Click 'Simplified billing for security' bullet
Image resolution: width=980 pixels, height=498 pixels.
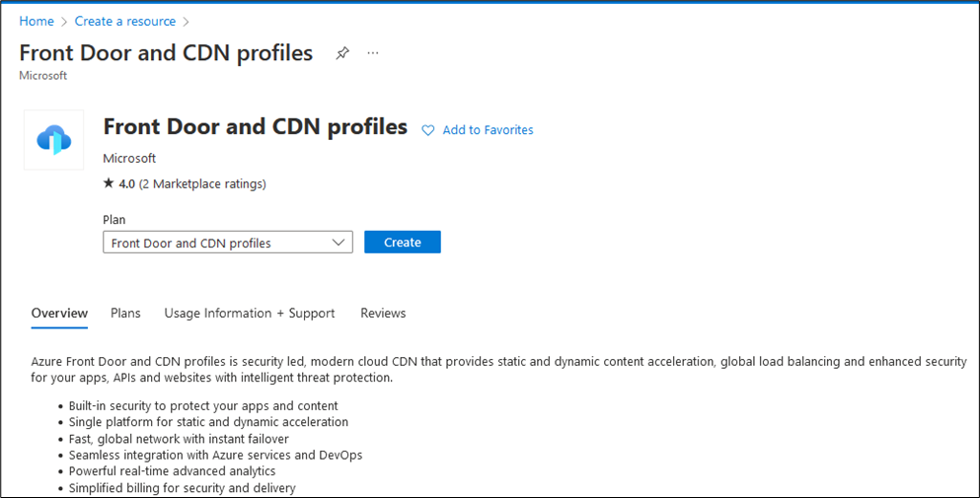coord(182,487)
